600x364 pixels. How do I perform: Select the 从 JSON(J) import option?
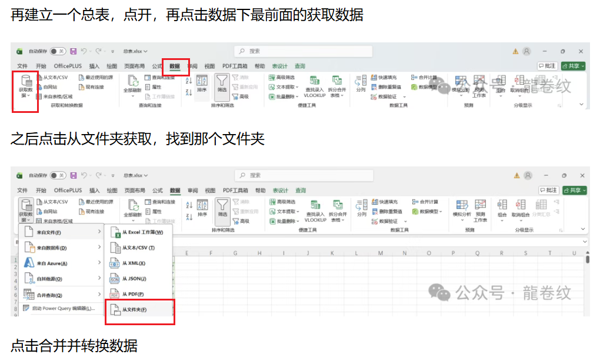134,278
